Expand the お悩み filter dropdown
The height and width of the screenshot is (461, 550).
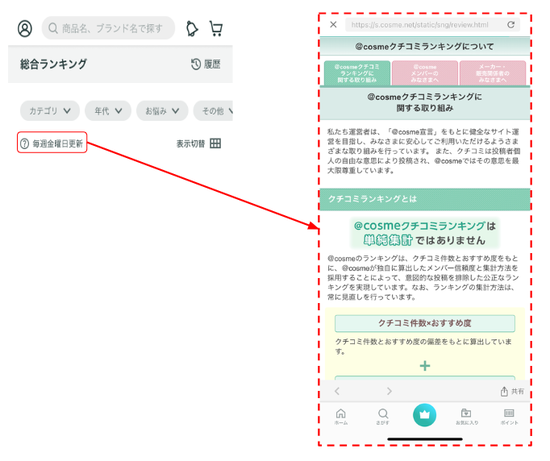[x=162, y=111]
